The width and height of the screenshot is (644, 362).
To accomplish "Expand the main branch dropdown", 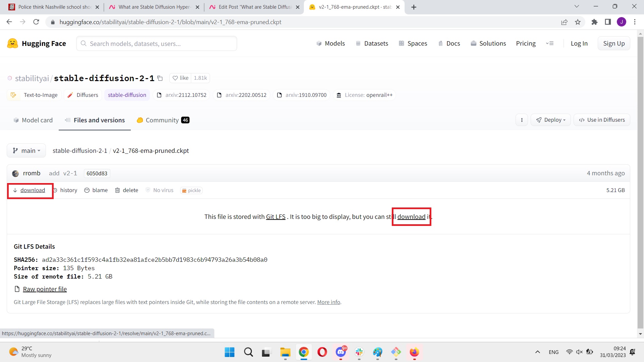I will (x=26, y=151).
